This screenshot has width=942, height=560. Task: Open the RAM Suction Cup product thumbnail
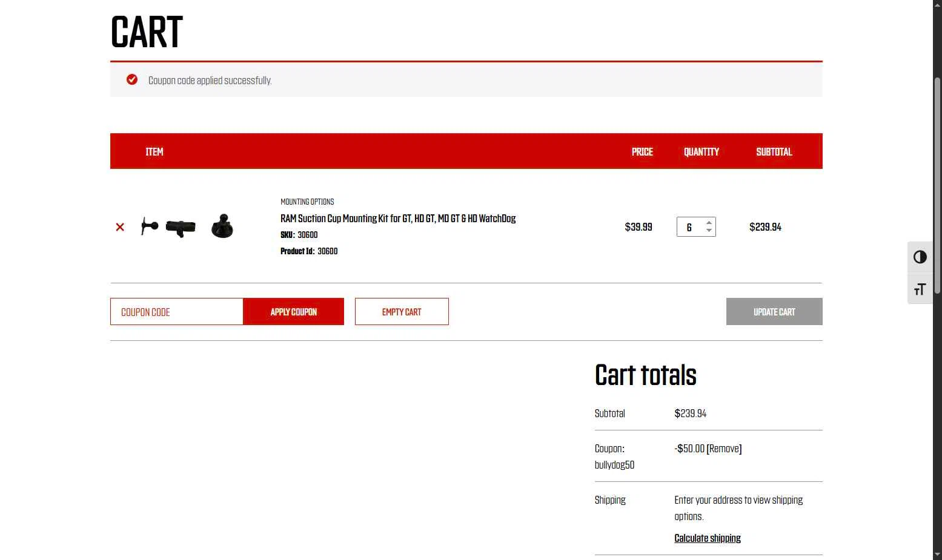(x=187, y=226)
